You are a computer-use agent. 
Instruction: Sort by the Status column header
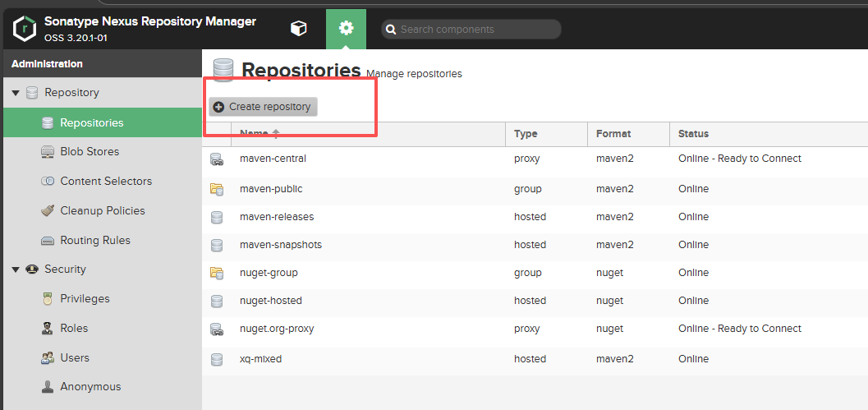769,134
